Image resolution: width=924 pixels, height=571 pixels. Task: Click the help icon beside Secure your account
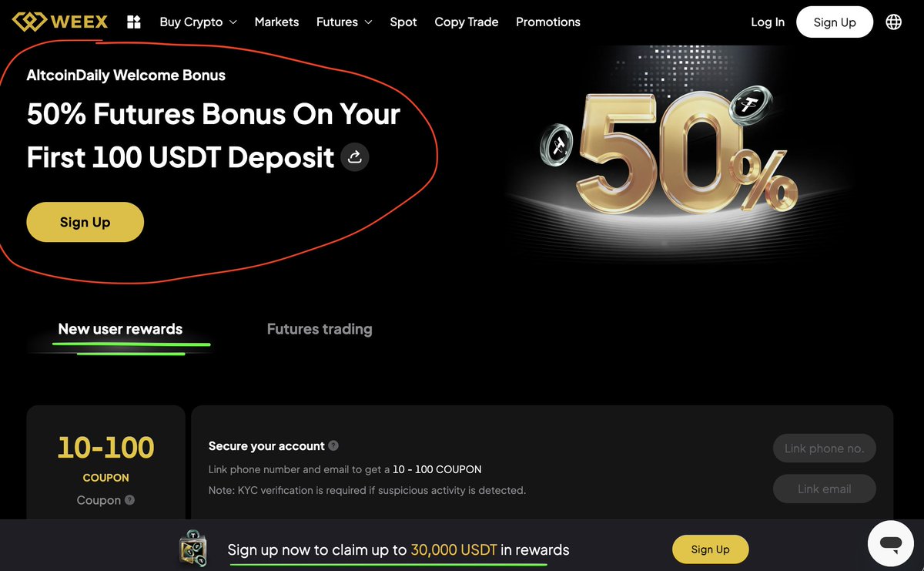pos(333,445)
